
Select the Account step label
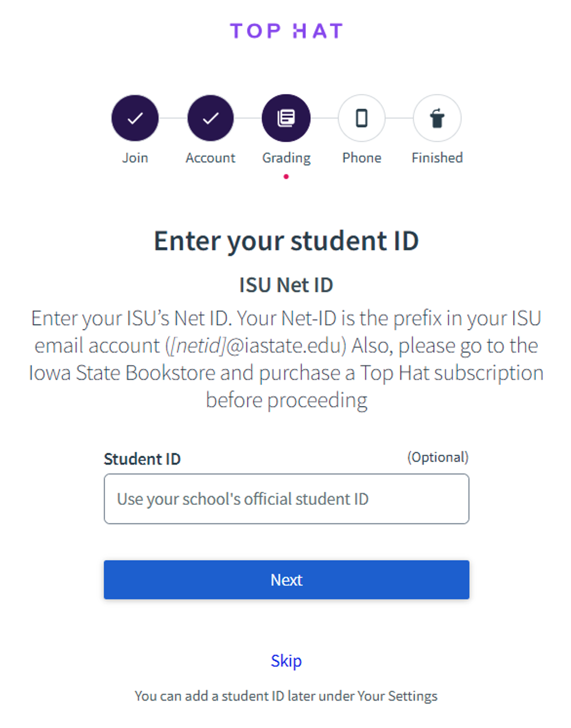(210, 157)
